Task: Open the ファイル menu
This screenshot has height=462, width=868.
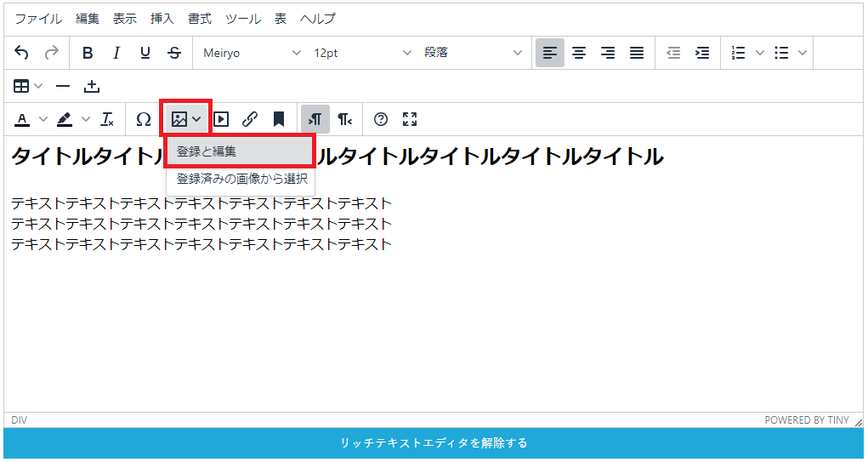Action: coord(38,19)
